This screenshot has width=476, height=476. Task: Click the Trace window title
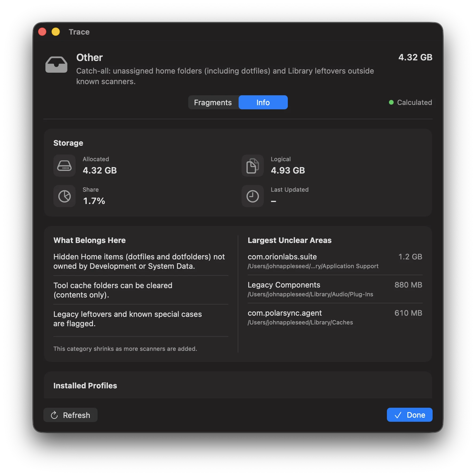tap(79, 32)
